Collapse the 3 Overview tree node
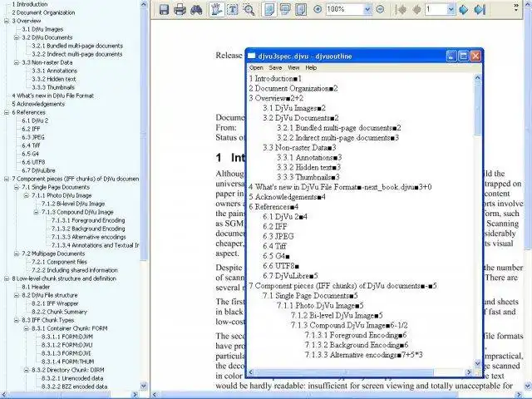This screenshot has height=399, width=532. click(7, 21)
